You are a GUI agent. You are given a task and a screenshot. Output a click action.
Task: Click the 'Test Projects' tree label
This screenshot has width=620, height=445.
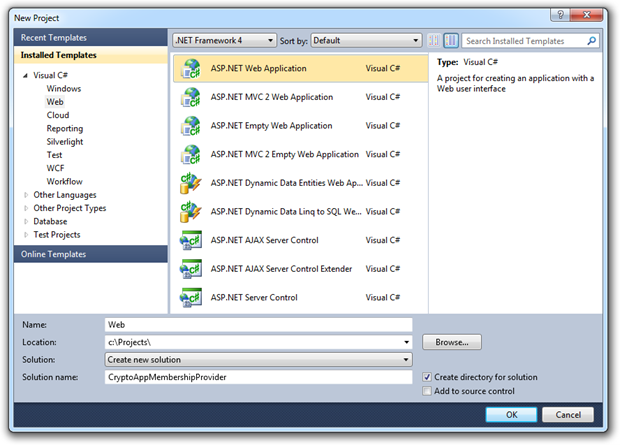tap(57, 235)
